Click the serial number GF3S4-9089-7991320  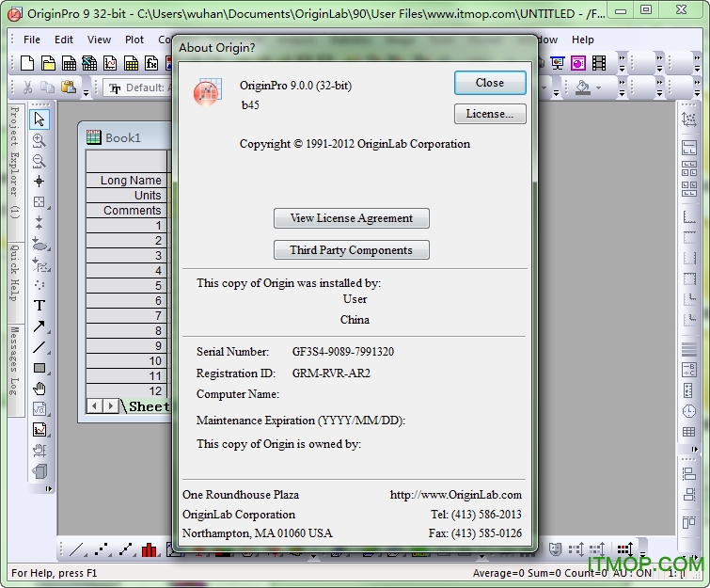(x=342, y=352)
